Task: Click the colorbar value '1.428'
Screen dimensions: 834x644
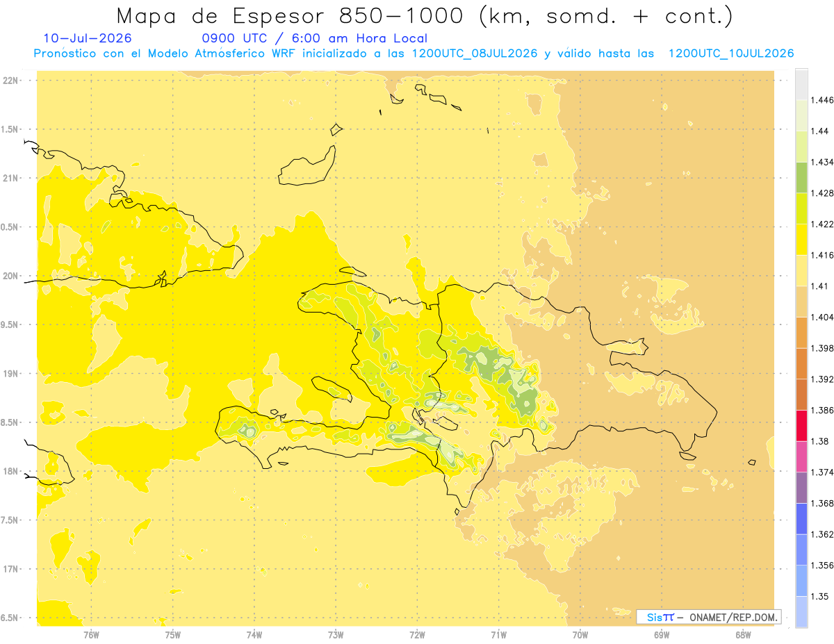Action: [822, 193]
